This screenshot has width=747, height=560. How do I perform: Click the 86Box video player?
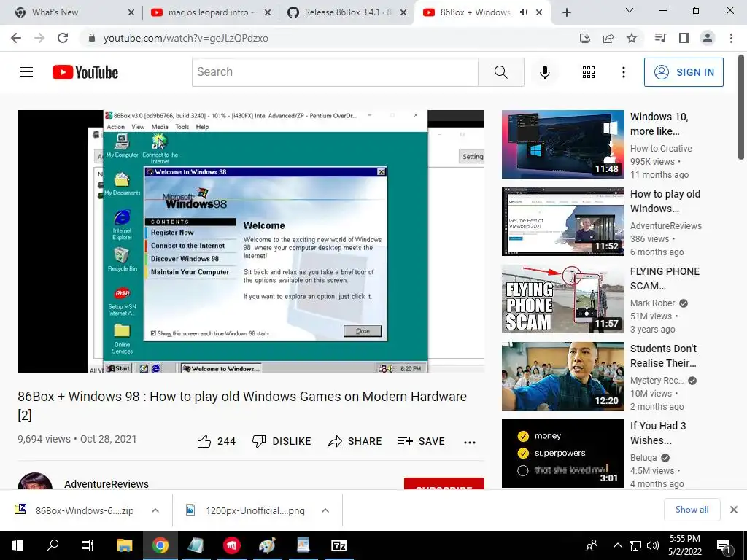tap(251, 241)
